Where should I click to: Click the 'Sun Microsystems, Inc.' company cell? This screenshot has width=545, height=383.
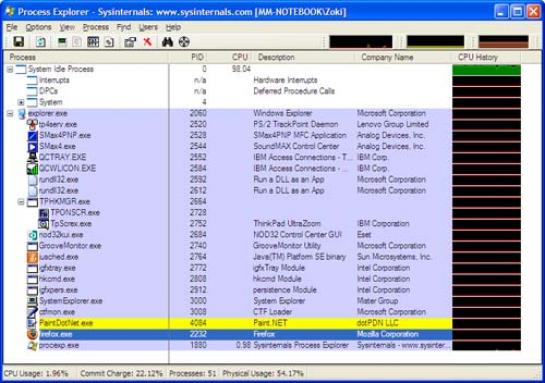[x=394, y=257]
